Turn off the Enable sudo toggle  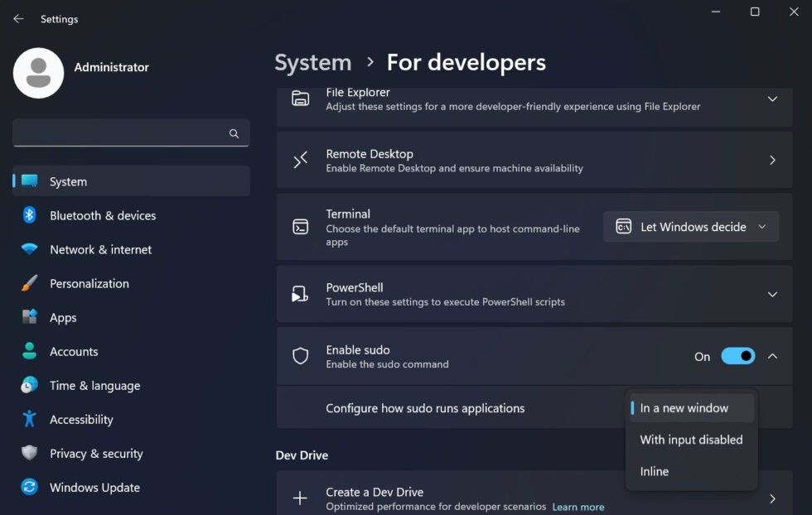point(737,356)
